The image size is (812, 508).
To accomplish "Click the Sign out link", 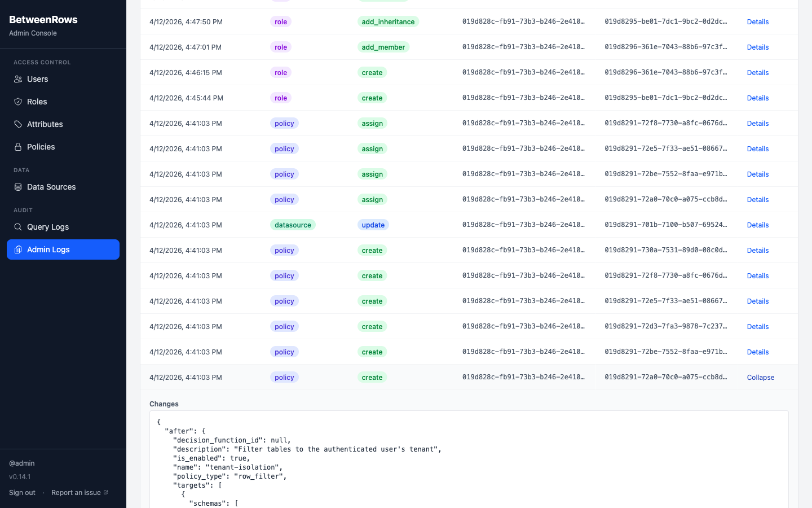I will [x=22, y=492].
